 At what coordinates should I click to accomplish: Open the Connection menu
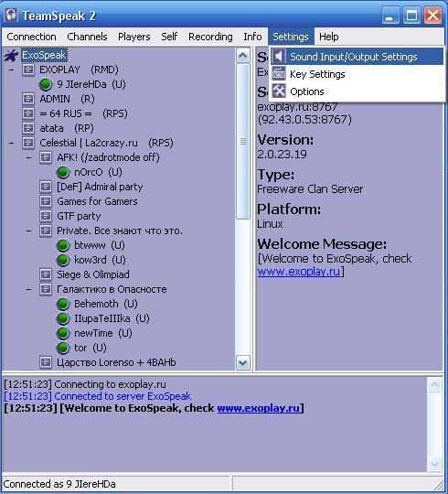31,37
